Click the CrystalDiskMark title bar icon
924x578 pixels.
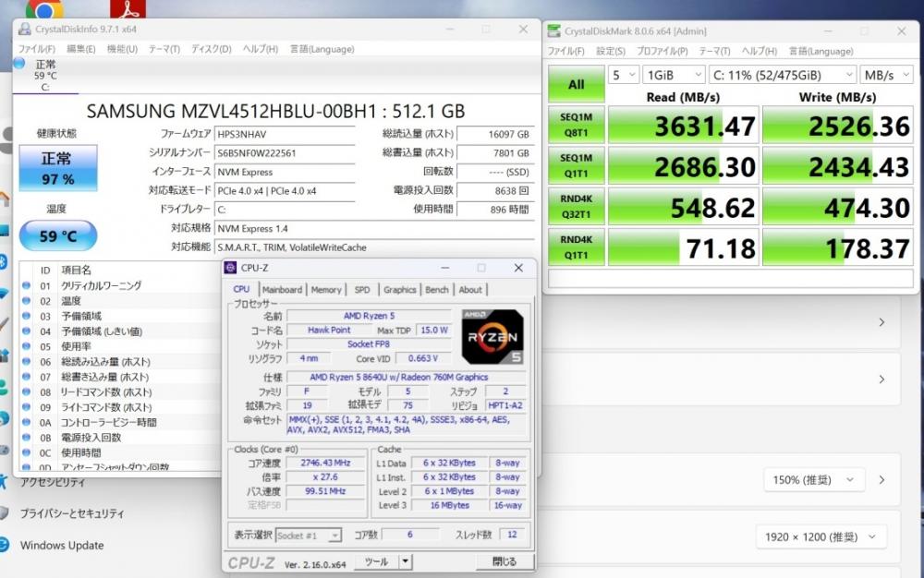click(553, 31)
